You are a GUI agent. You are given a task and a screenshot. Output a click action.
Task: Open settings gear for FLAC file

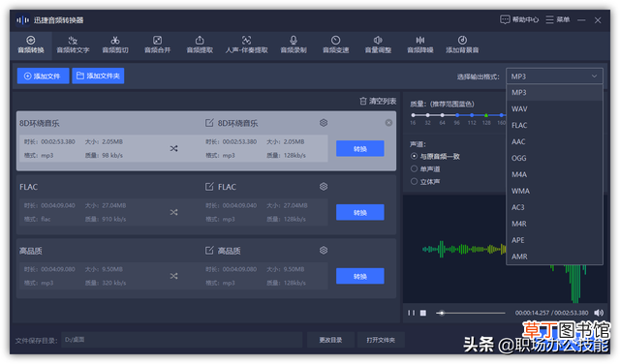point(324,187)
